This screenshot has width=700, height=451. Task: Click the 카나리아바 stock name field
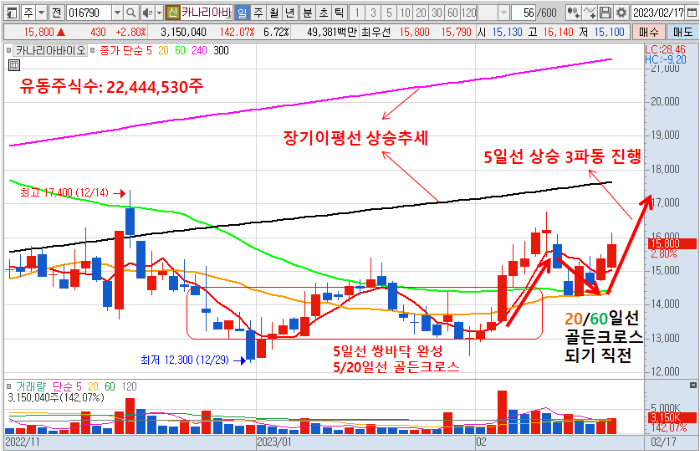point(206,13)
